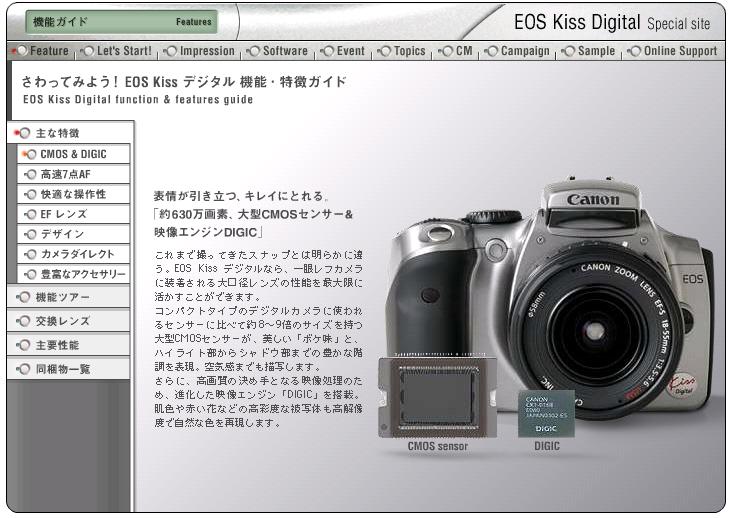Click the CMOS sensor chip image

pyautogui.click(x=437, y=397)
